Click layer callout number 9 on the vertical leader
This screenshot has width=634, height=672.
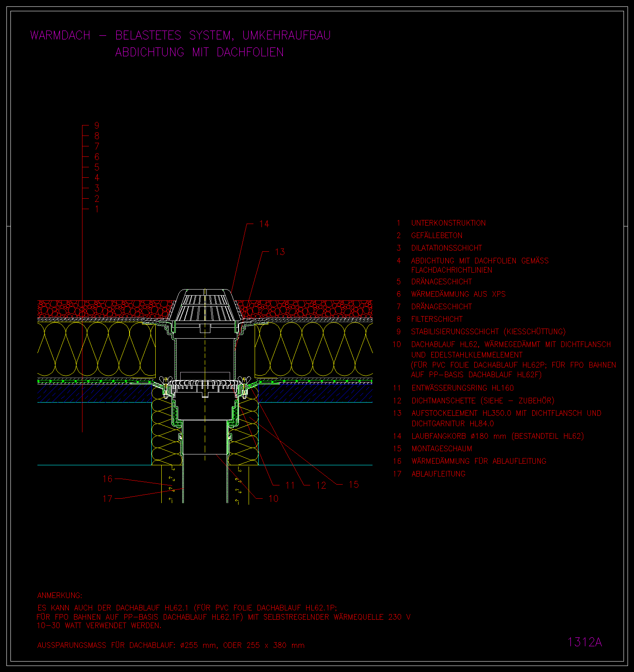tap(97, 125)
